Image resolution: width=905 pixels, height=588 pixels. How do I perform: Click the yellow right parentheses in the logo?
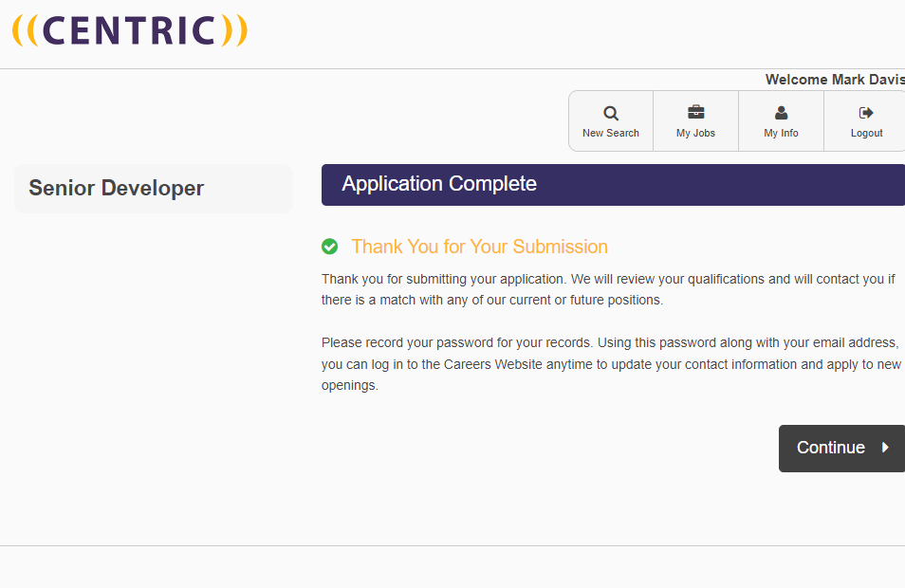coord(234,30)
